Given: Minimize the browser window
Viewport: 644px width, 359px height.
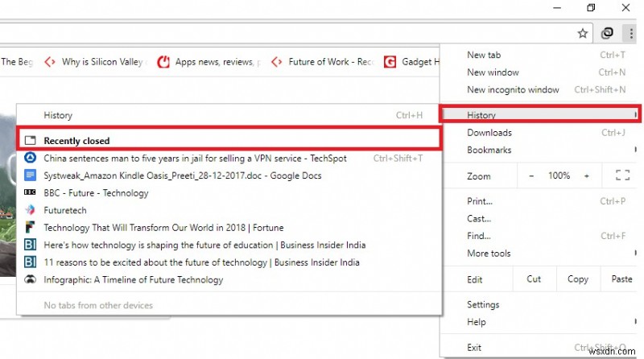Looking at the screenshot, I should (x=557, y=7).
